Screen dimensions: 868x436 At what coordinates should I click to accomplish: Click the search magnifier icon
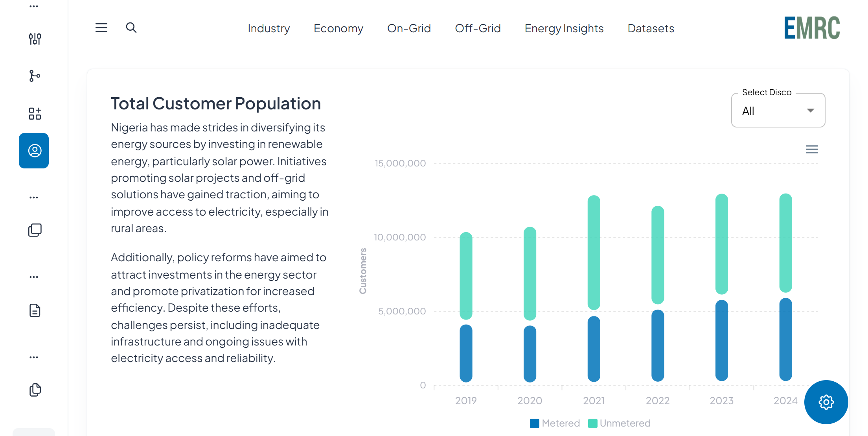pos(131,28)
